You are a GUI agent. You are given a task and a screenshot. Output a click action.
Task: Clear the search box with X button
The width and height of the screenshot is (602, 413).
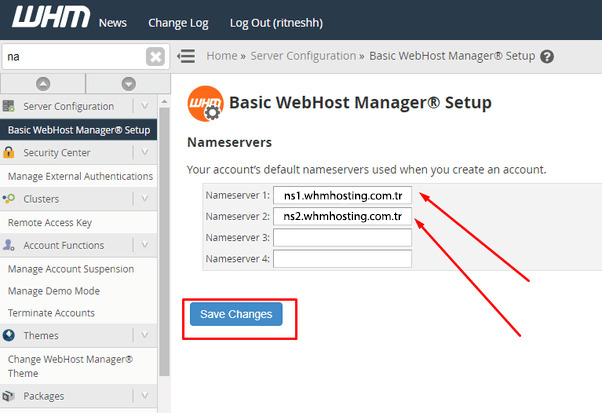[155, 57]
